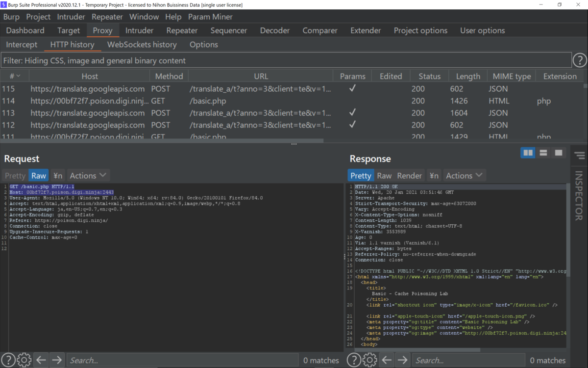Select the stacked vertical layout icon
Viewport: 588px width, 368px height.
(x=543, y=153)
